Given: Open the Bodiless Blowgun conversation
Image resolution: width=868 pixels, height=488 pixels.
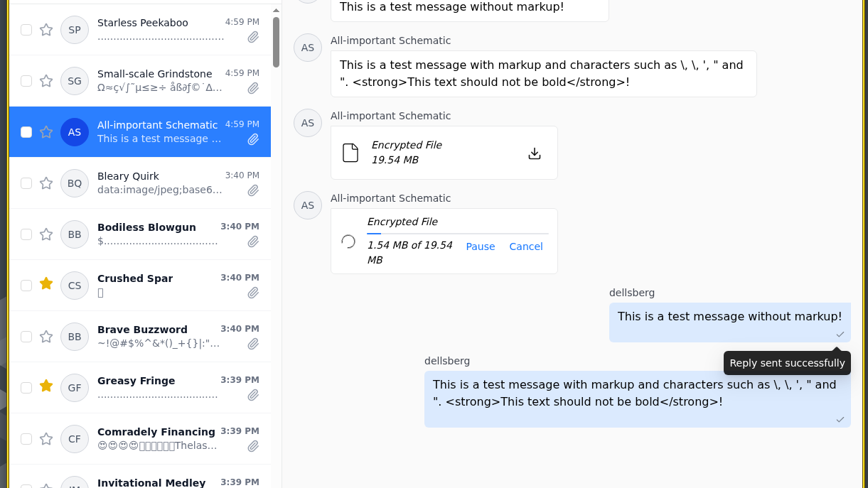Looking at the screenshot, I should [142, 234].
